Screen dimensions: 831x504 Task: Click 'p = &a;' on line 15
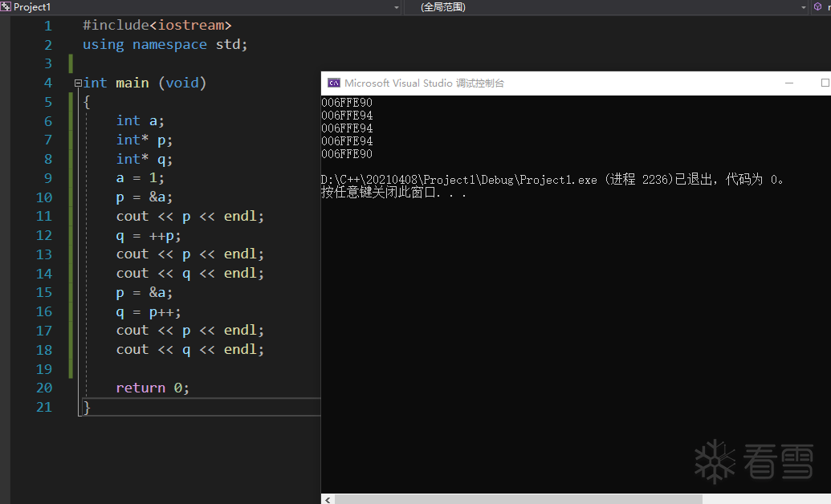click(145, 293)
